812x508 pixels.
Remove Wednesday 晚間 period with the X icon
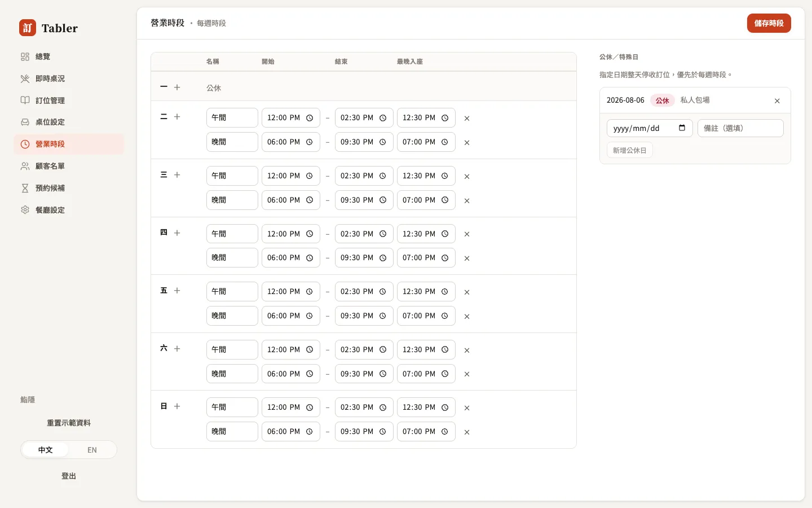click(x=467, y=201)
